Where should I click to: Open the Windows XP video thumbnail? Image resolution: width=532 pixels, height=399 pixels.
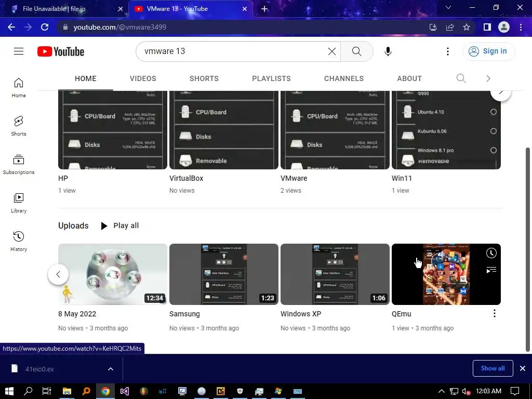[335, 274]
